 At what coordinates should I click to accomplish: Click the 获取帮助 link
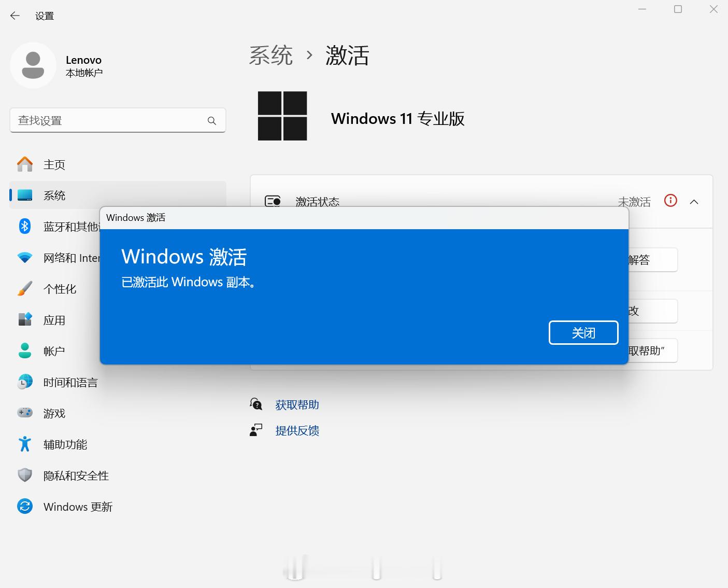297,405
